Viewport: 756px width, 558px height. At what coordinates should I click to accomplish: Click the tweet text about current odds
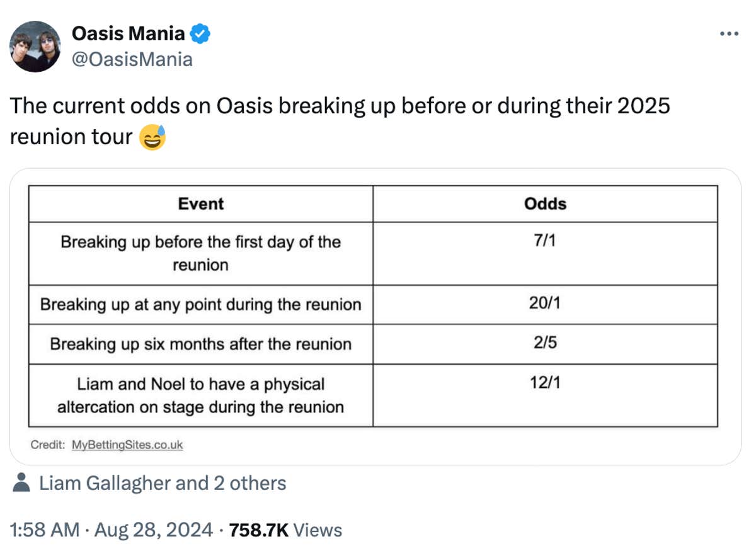(x=339, y=106)
